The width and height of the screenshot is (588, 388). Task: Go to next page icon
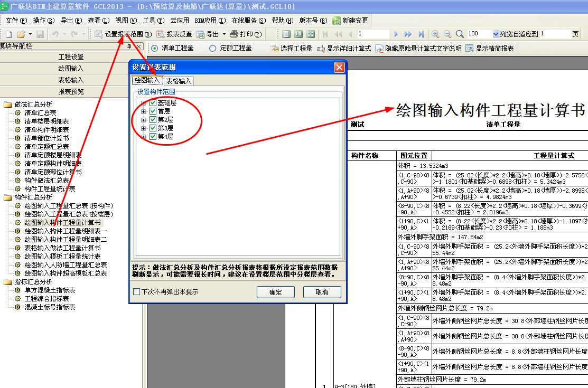pos(396,34)
